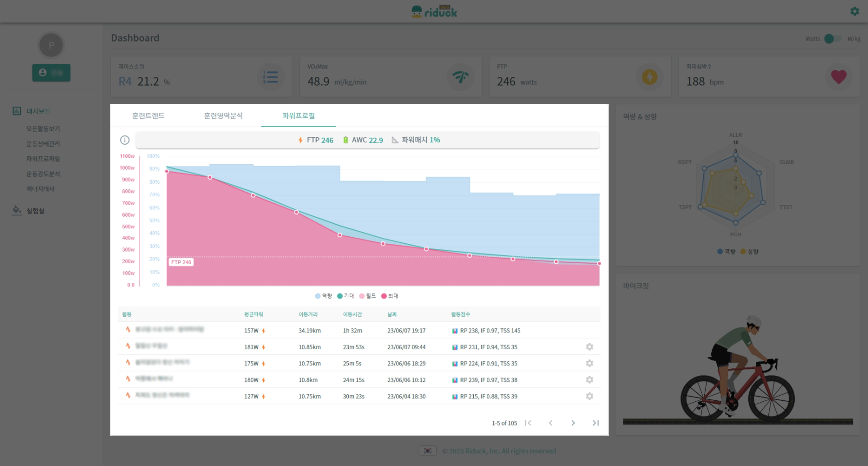
Task: Go to next page of activities
Action: pyautogui.click(x=573, y=423)
